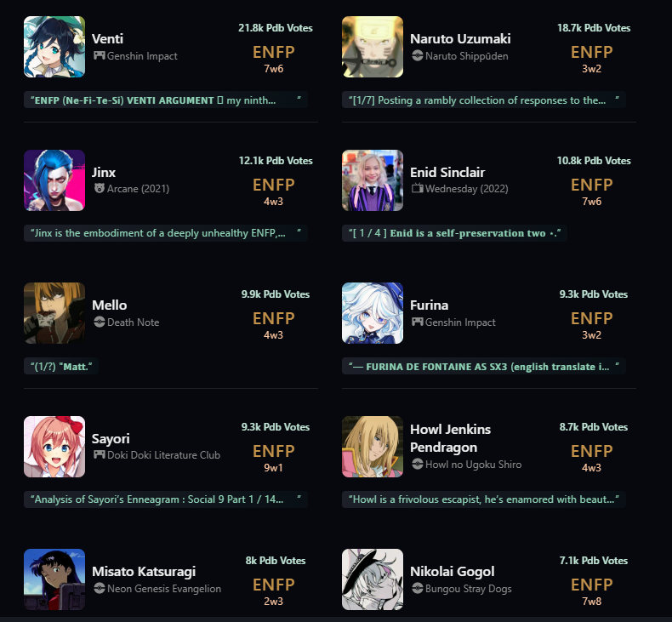The height and width of the screenshot is (622, 672).
Task: Select Furina's avatar image
Action: click(x=373, y=313)
